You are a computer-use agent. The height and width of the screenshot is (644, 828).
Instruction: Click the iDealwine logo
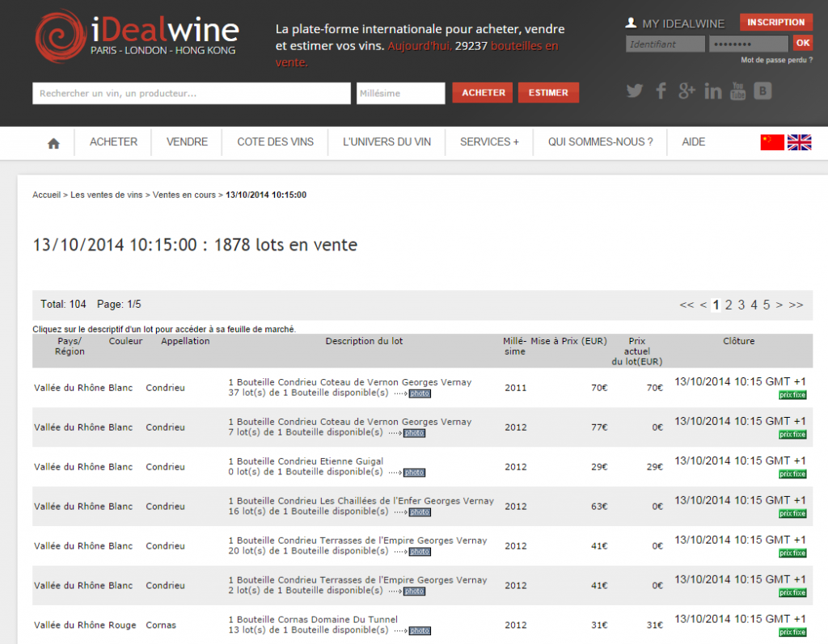click(x=137, y=36)
